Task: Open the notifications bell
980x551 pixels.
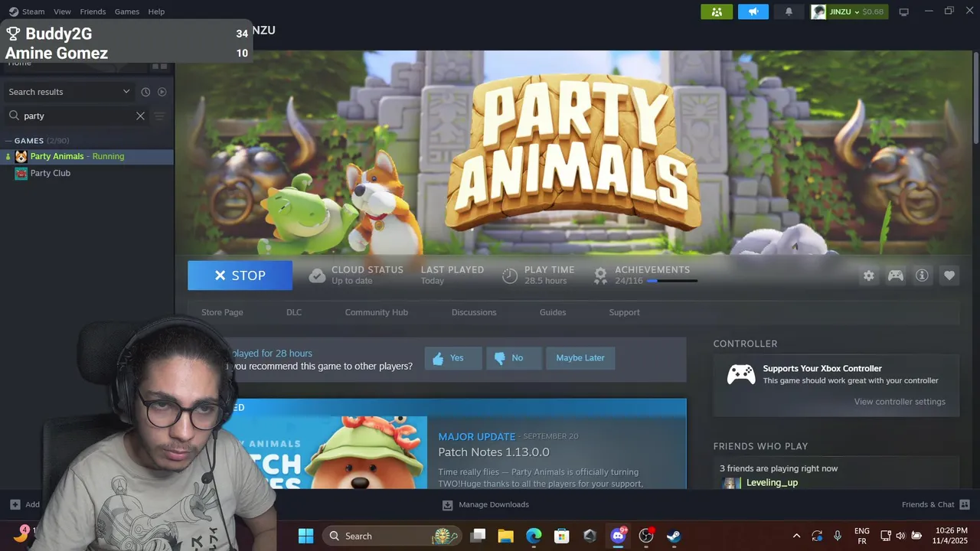Action: click(789, 11)
